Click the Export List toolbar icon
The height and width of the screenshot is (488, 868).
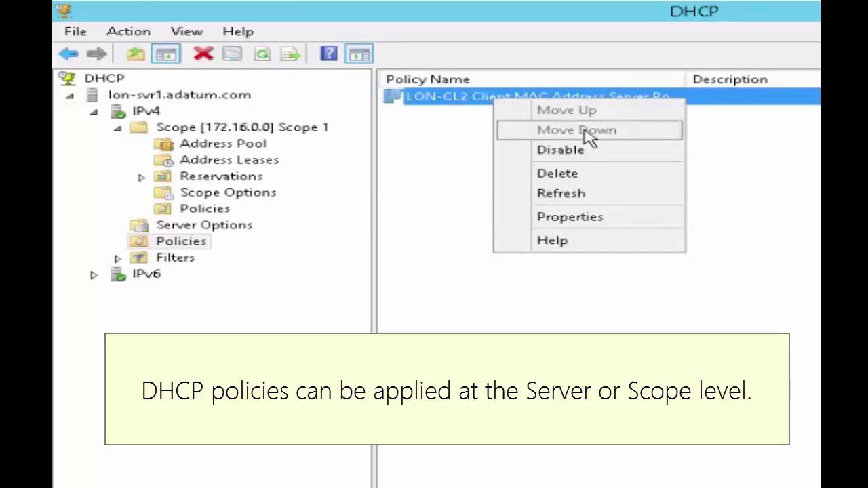pos(290,54)
